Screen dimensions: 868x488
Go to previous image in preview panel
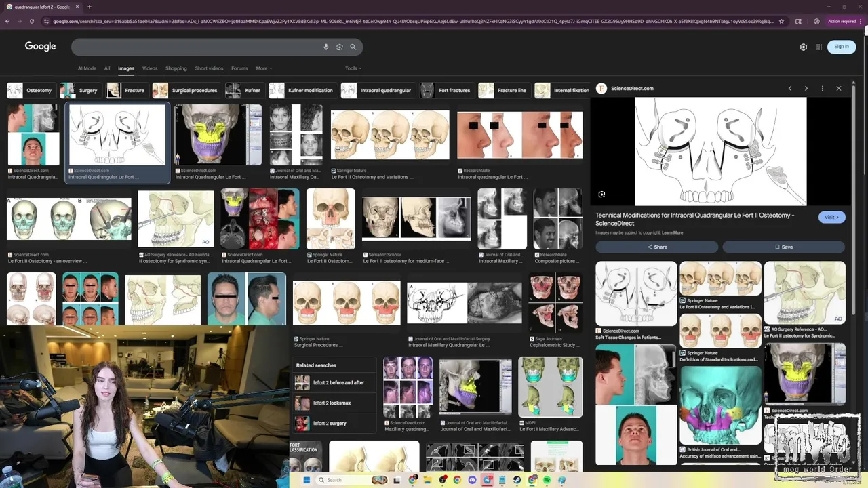click(790, 89)
